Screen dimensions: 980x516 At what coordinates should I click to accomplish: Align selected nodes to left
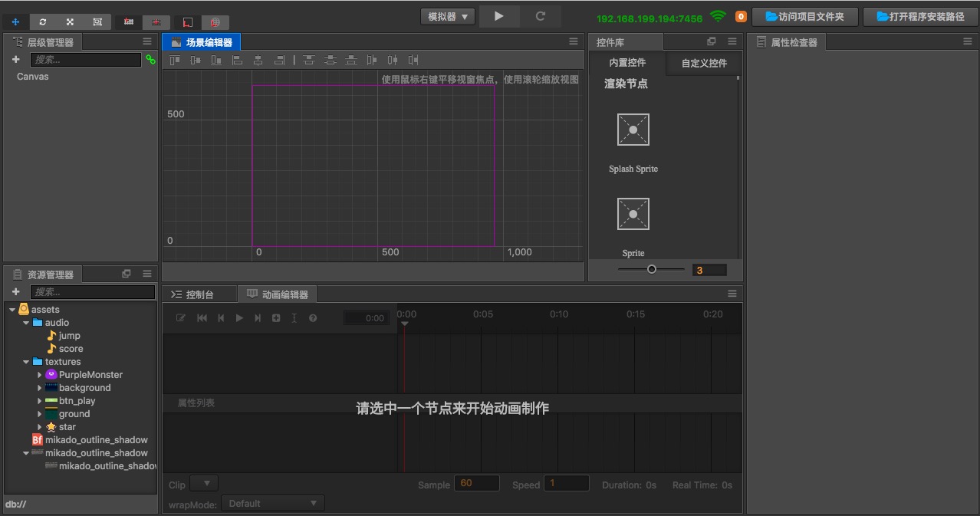tap(238, 60)
